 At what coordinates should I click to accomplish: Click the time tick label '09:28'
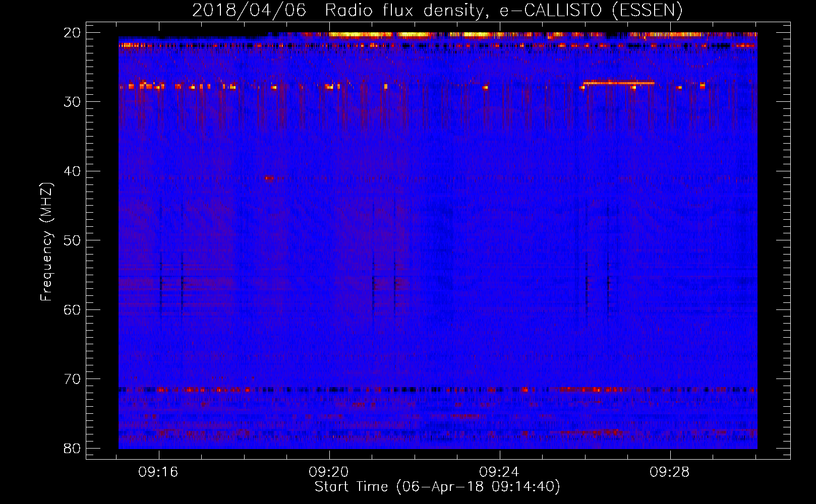tap(670, 472)
